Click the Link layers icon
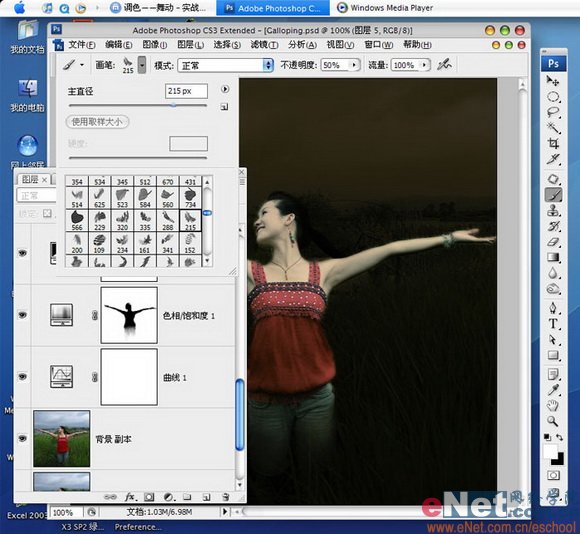 click(x=110, y=497)
